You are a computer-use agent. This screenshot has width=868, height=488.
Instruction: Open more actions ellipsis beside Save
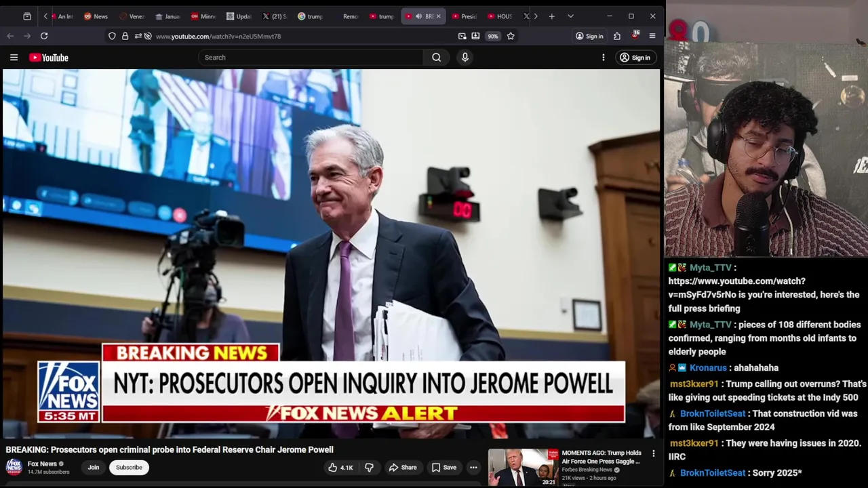473,468
